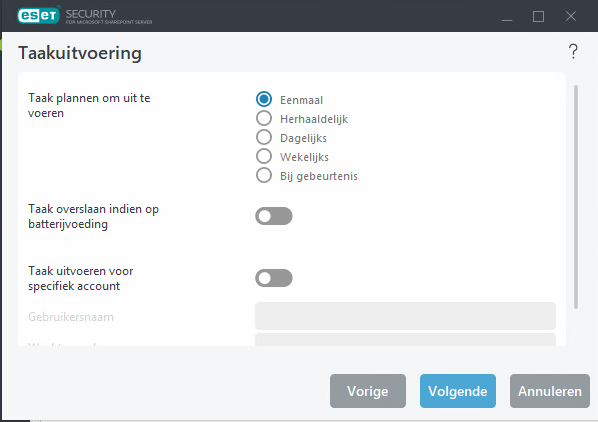598x422 pixels.
Task: Enable Taak uitvoeren voor specifiek account
Action: click(x=274, y=278)
